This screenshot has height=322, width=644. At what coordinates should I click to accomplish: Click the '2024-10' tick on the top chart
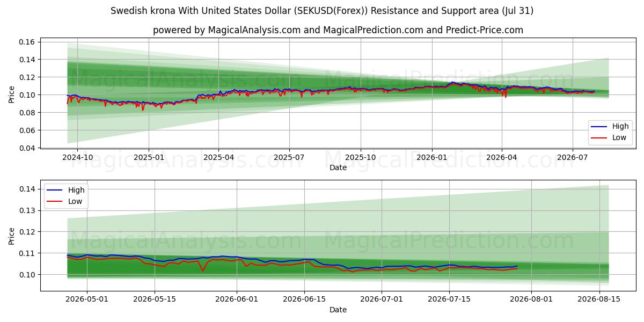[x=77, y=158]
